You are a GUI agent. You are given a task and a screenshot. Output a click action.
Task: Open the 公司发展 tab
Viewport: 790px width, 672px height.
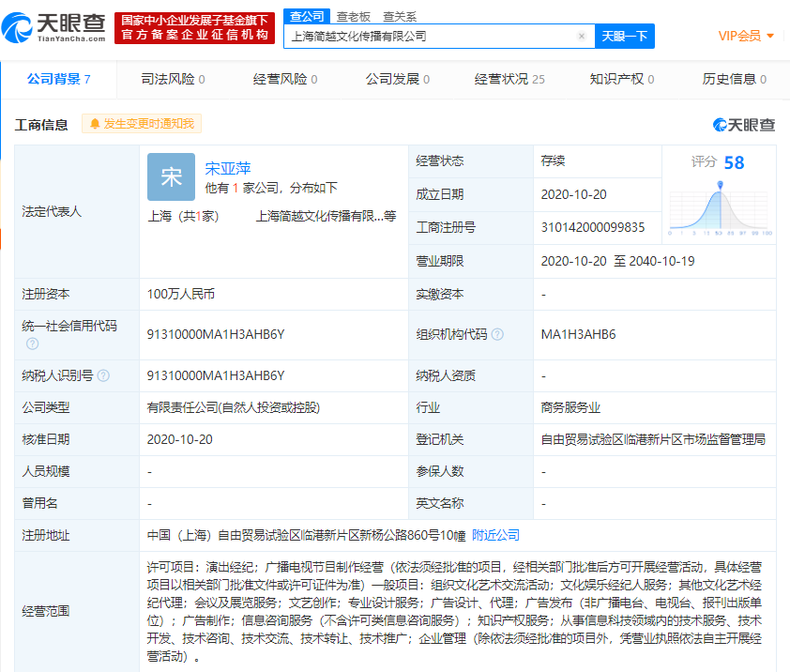pos(398,79)
